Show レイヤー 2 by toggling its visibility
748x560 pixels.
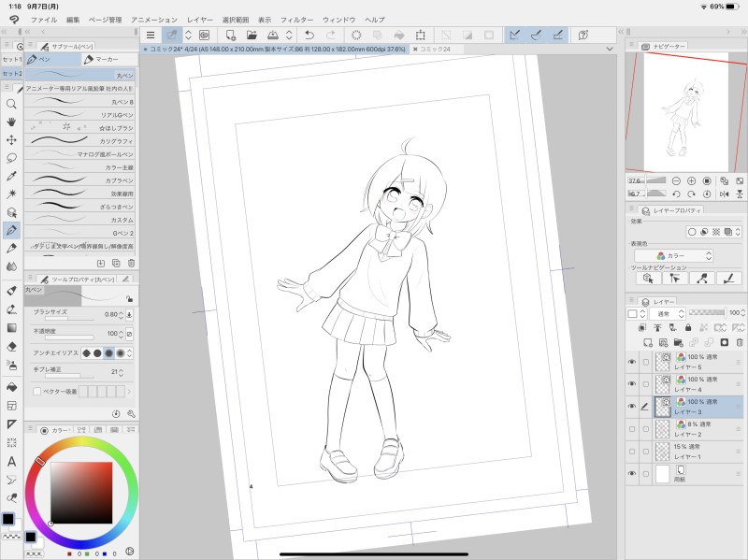(631, 429)
